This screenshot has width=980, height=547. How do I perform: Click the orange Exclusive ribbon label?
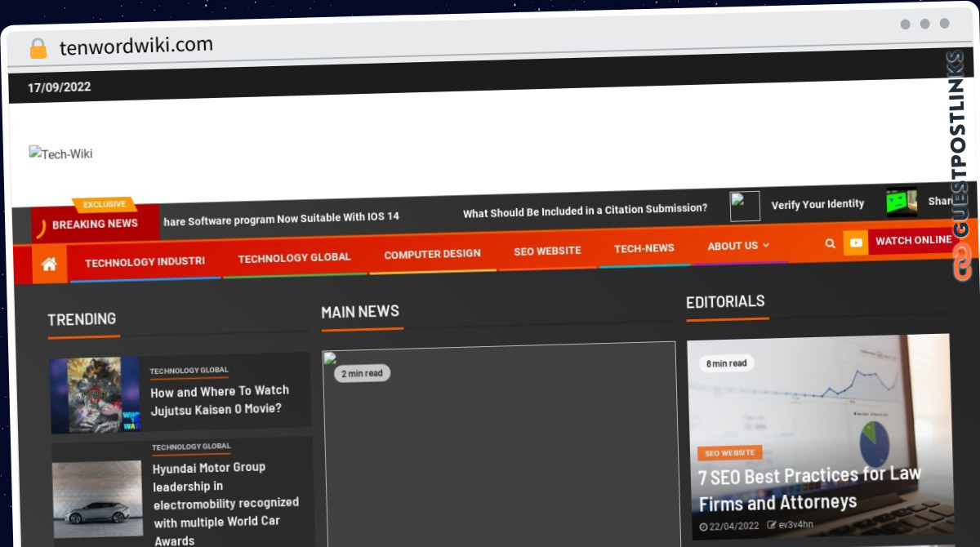coord(105,204)
